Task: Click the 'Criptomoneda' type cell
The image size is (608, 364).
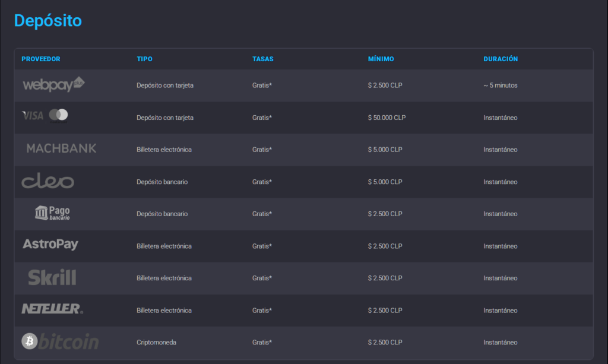Action: [156, 342]
